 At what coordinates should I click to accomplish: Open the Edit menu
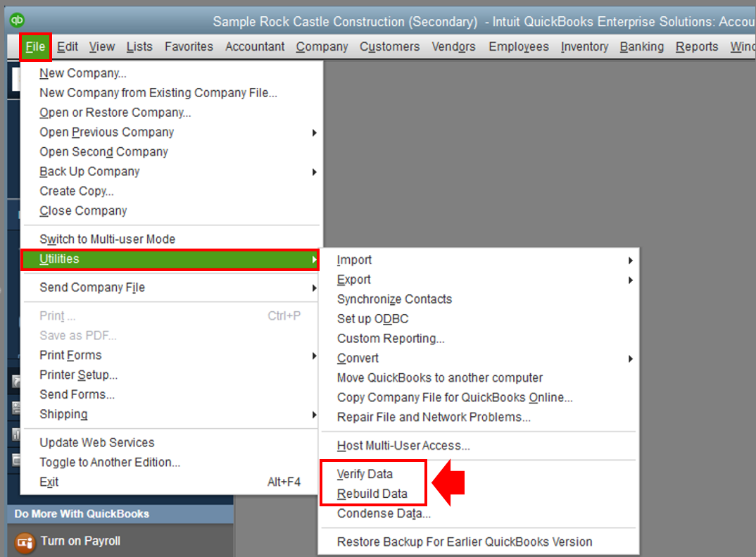tap(68, 46)
